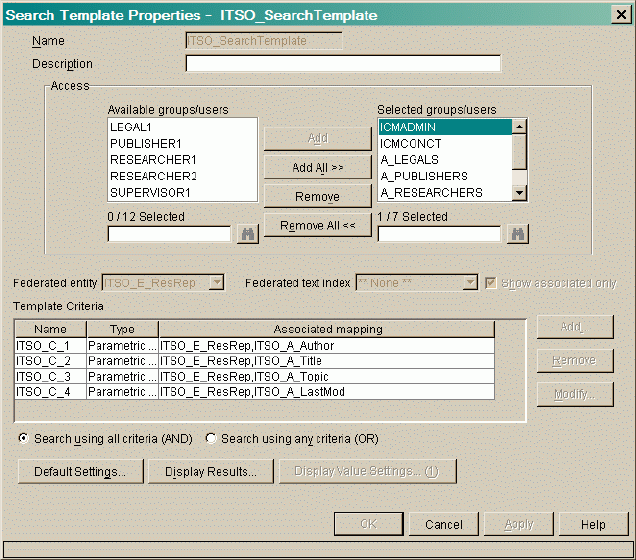Screen dimensions: 636x560
Task: Click Associated mapping column header
Action: click(x=325, y=329)
